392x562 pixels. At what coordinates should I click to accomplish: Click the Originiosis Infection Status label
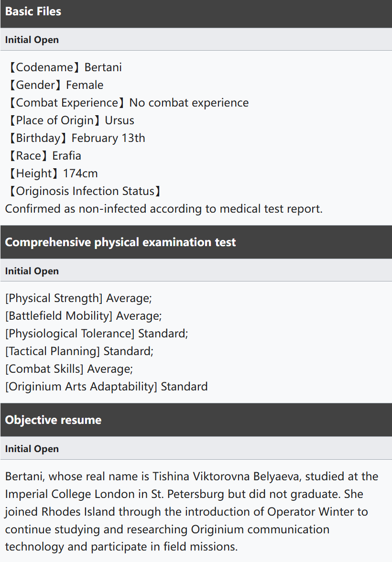tap(85, 191)
